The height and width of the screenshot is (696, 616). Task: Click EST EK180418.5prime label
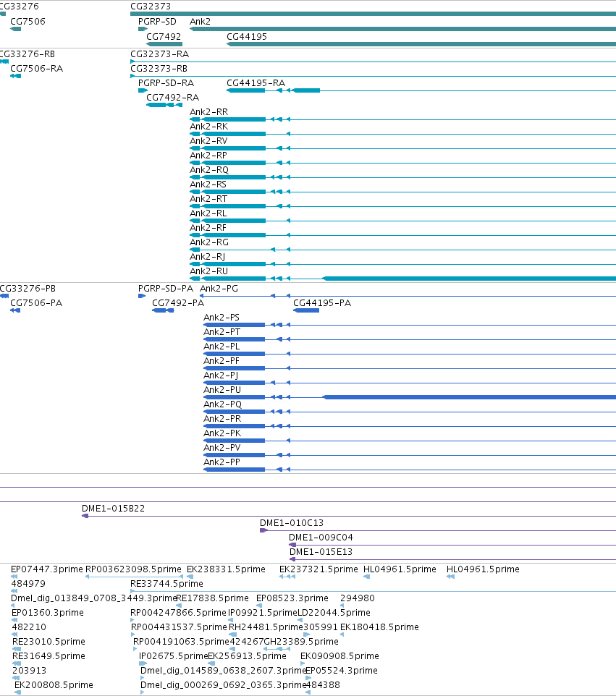379,627
